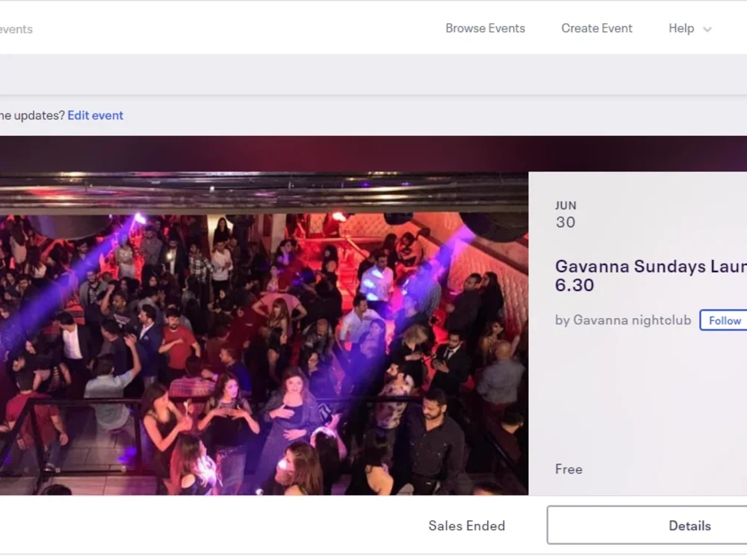Click the JUN 30 event date

(565, 215)
